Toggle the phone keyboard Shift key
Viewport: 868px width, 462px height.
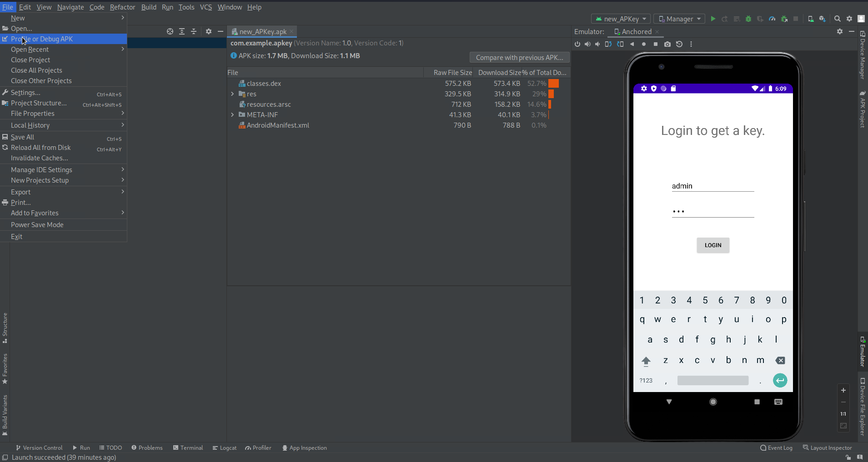click(646, 361)
